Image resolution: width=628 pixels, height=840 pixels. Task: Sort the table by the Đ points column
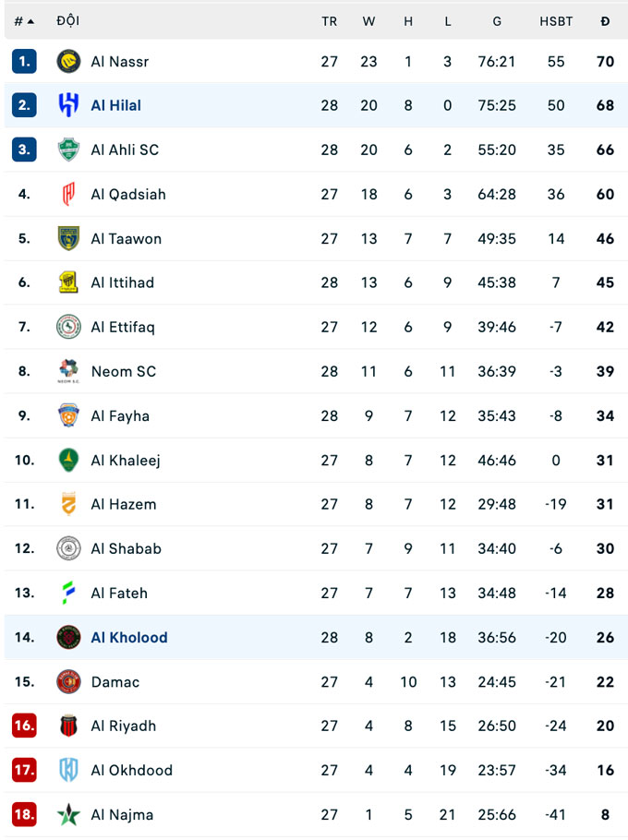coord(607,20)
